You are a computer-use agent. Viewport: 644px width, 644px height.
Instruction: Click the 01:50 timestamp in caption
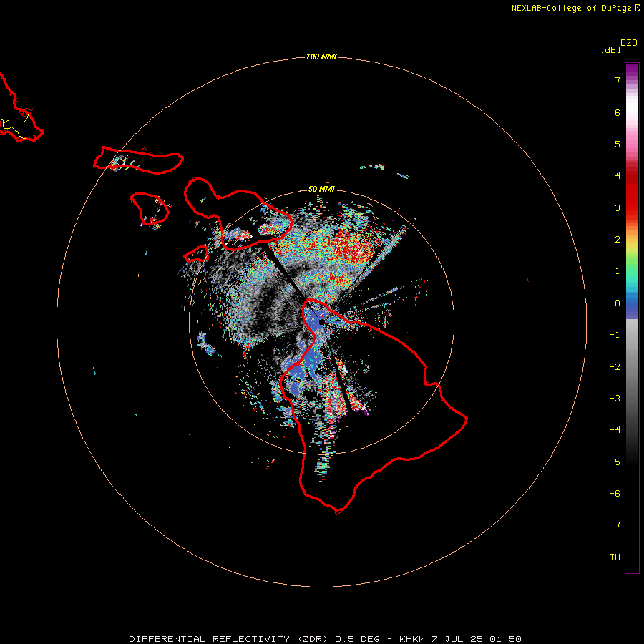click(x=505, y=639)
